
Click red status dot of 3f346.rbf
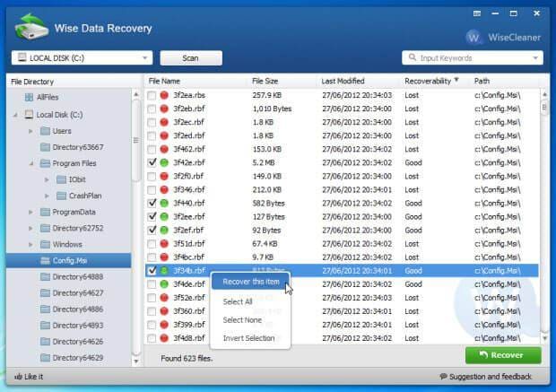[164, 189]
